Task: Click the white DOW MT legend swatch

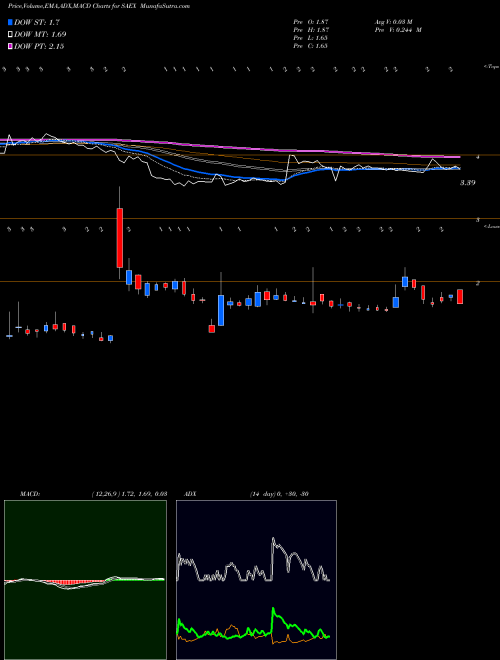Action: tap(10, 34)
